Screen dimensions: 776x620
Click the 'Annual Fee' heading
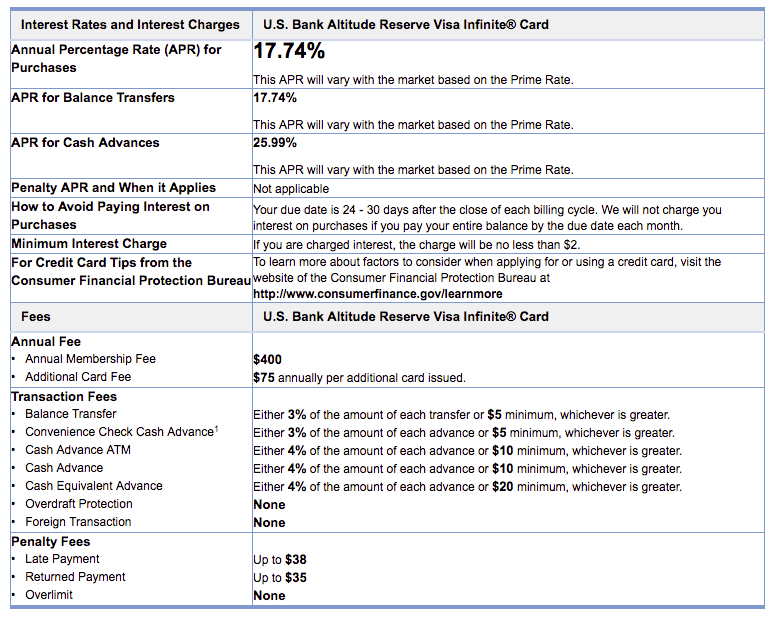[46, 342]
